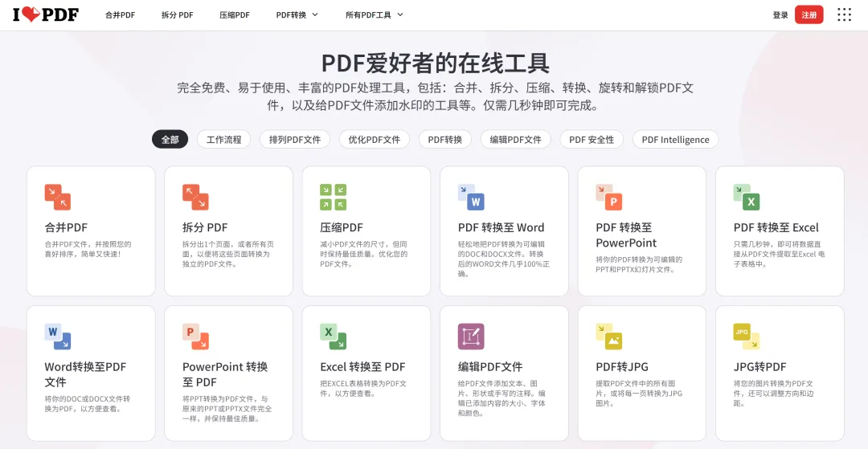Click the green 压缩PDF icon
868x449 pixels.
[x=334, y=197]
